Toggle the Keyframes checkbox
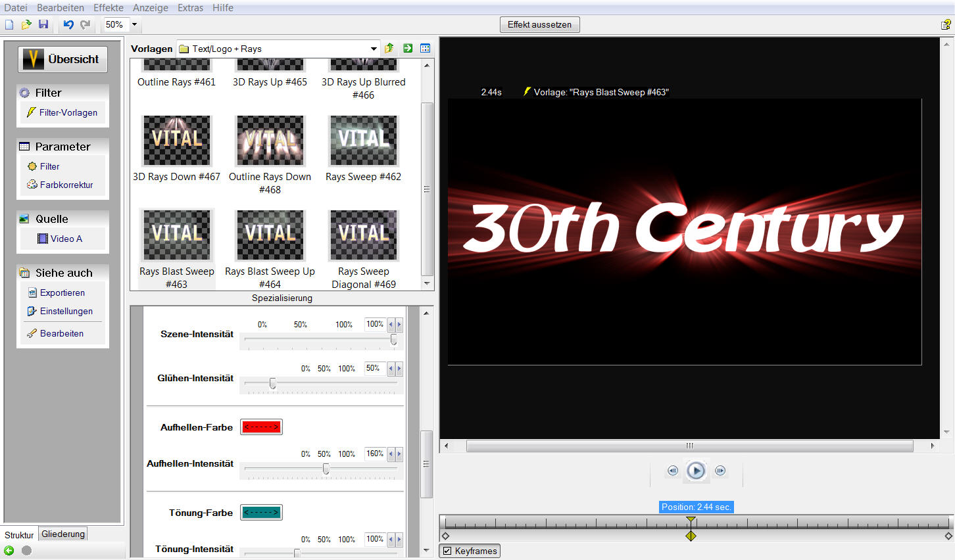The width and height of the screenshot is (955, 560). [447, 551]
